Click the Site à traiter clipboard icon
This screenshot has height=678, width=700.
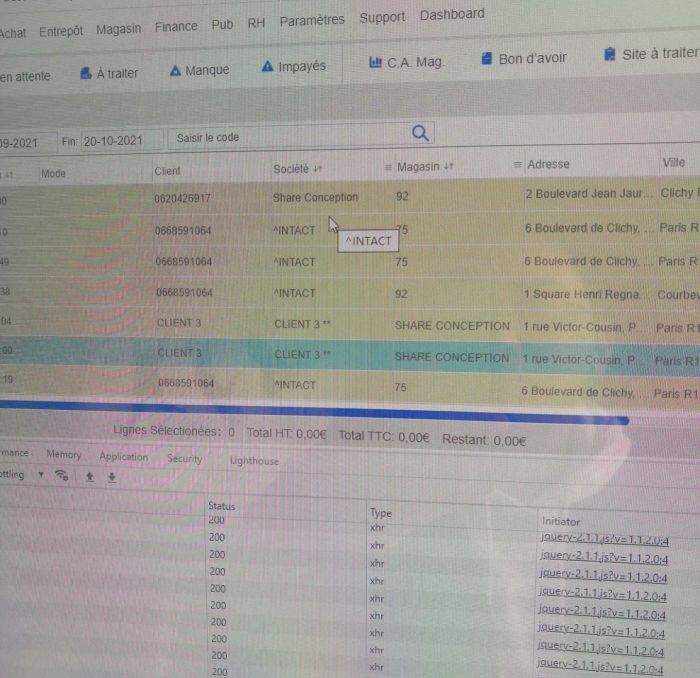point(610,55)
